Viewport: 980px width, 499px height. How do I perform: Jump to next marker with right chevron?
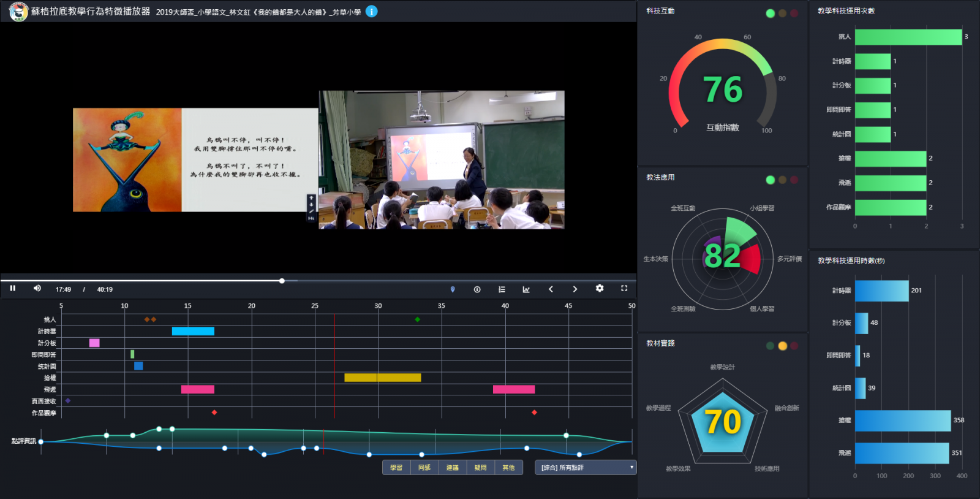coord(575,289)
